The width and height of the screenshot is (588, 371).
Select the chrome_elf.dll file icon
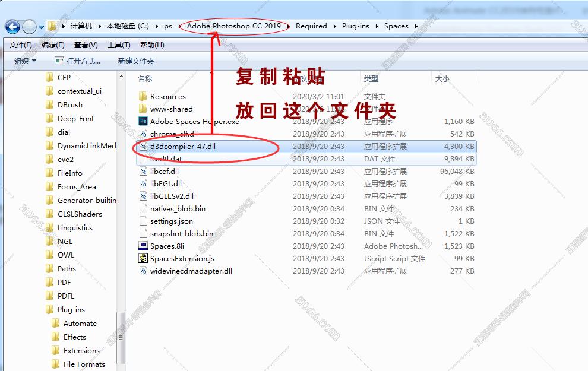143,134
